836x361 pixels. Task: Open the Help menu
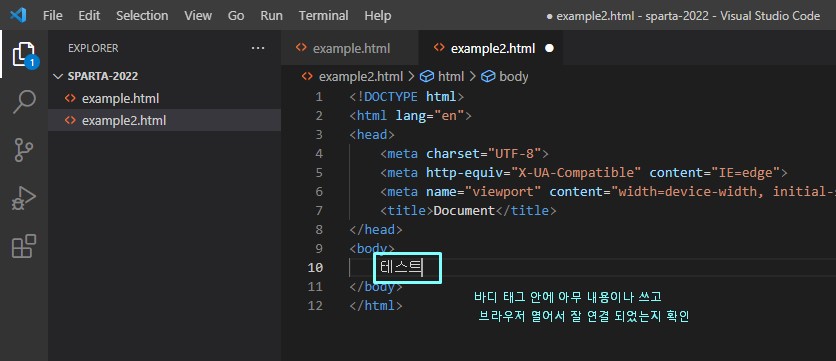[377, 15]
